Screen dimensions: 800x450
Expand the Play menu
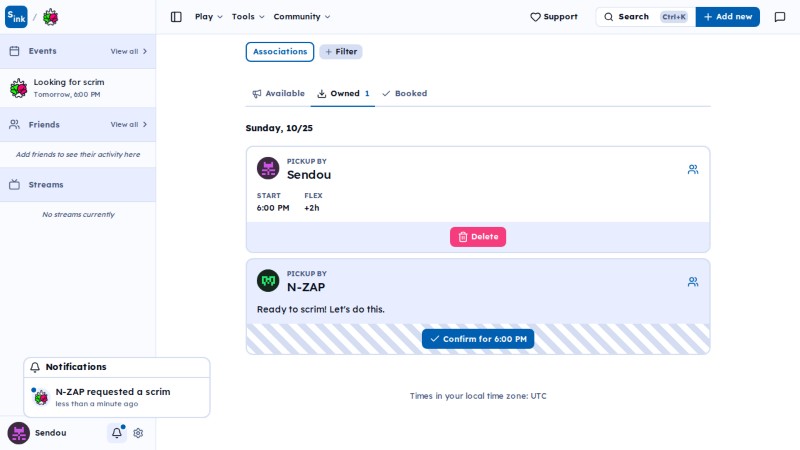point(209,17)
